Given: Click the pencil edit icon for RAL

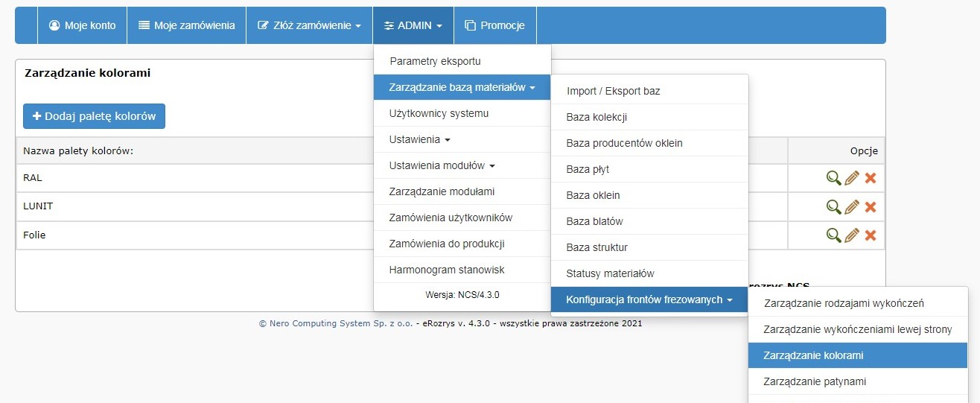Looking at the screenshot, I should click(852, 178).
